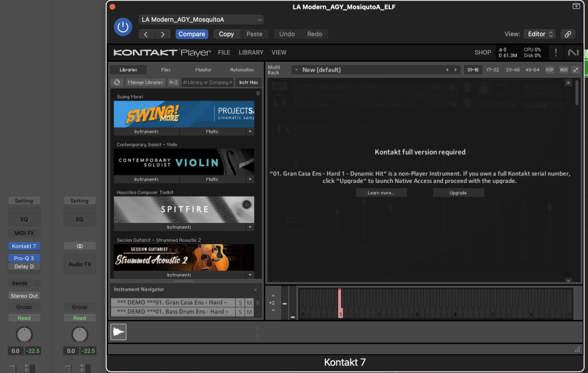Select rack page 33-48

tap(512, 70)
